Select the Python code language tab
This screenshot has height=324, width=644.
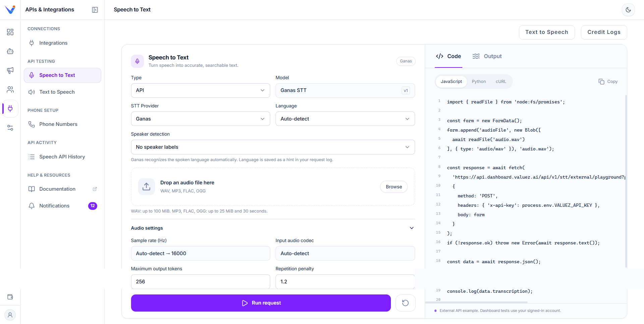479,82
